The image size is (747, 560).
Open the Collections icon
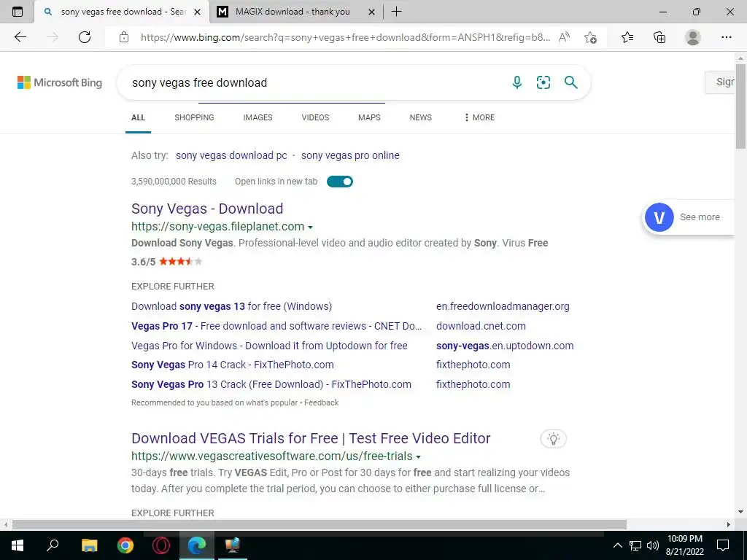pyautogui.click(x=659, y=37)
